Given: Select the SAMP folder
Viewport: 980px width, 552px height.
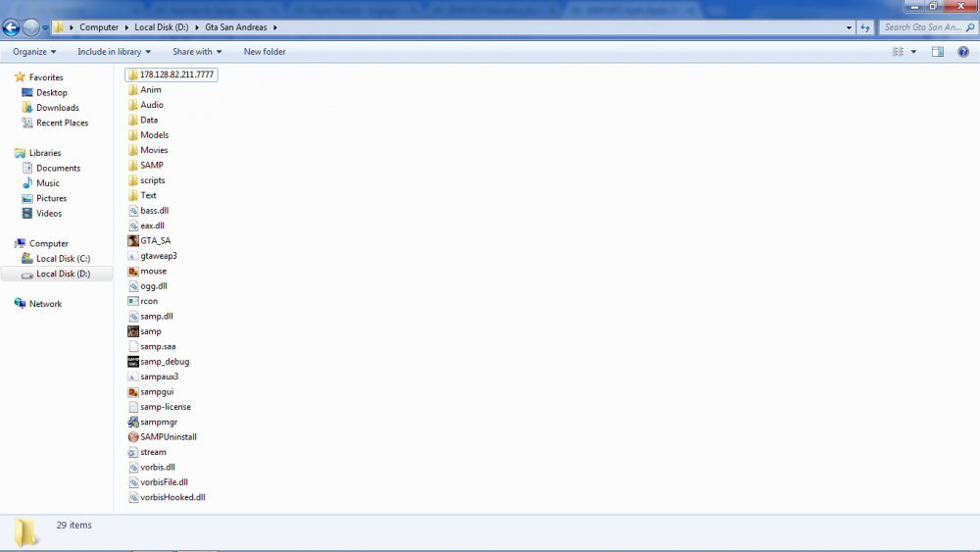Looking at the screenshot, I should (146, 165).
